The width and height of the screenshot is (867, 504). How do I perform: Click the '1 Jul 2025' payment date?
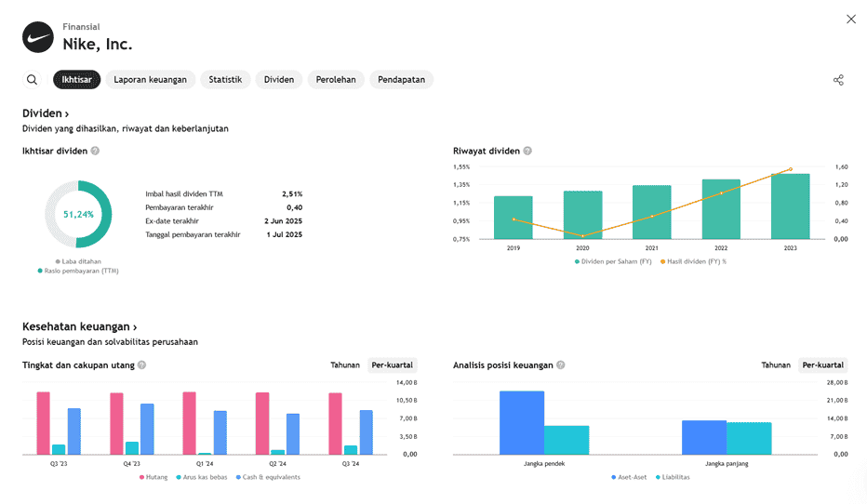[285, 234]
